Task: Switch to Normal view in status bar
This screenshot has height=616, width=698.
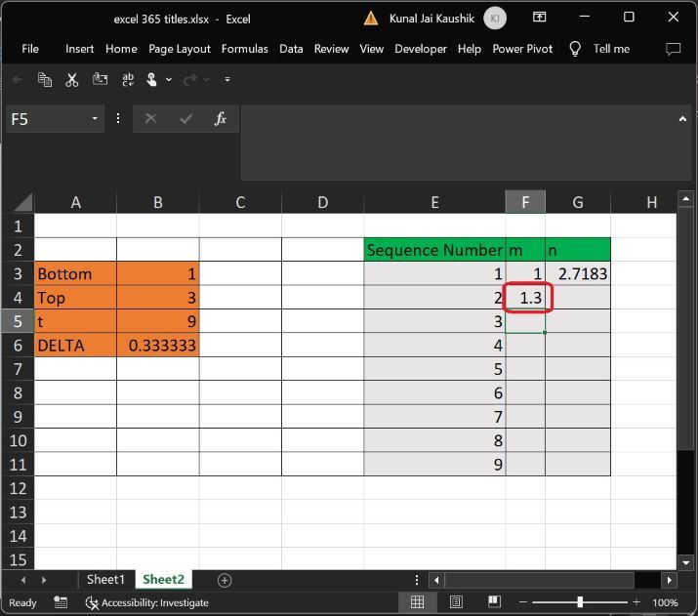Action: [417, 602]
